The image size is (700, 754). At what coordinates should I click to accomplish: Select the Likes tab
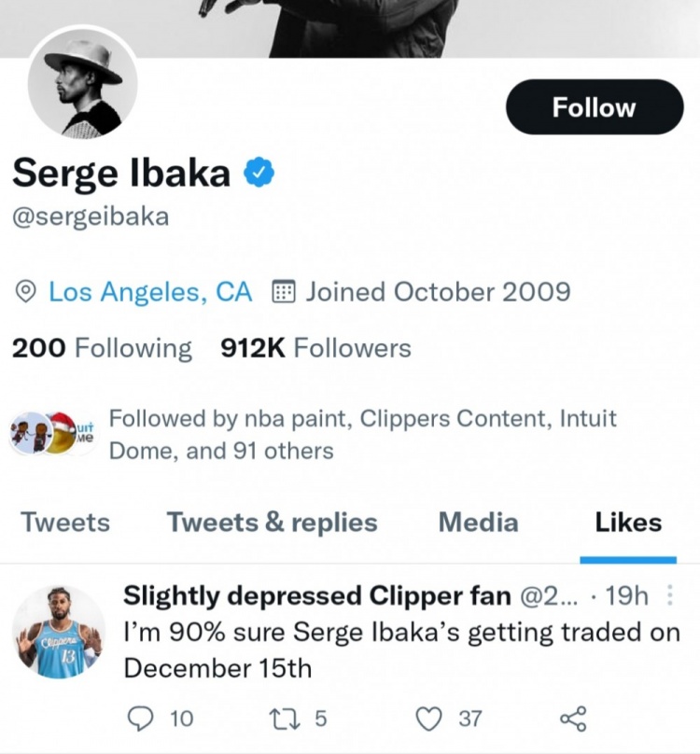628,523
